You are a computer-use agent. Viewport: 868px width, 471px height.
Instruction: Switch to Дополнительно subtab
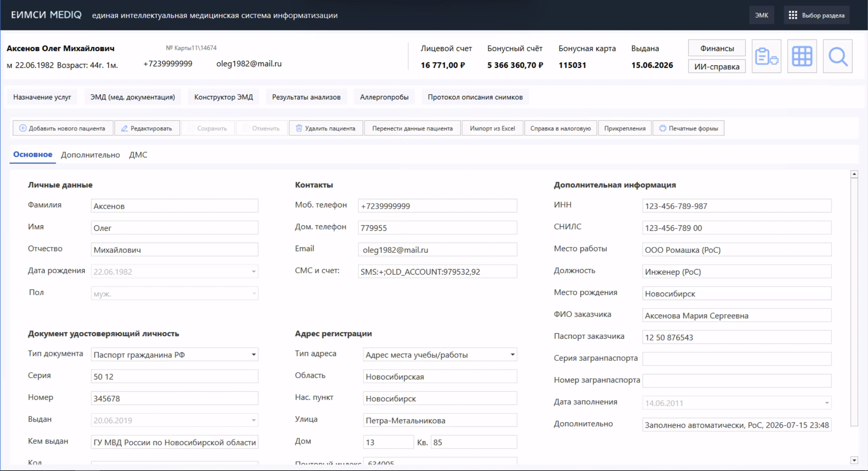90,155
